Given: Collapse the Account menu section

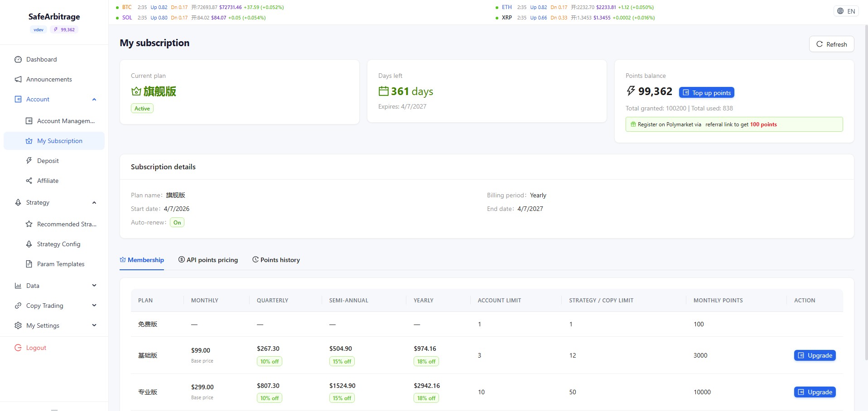Looking at the screenshot, I should pos(94,99).
